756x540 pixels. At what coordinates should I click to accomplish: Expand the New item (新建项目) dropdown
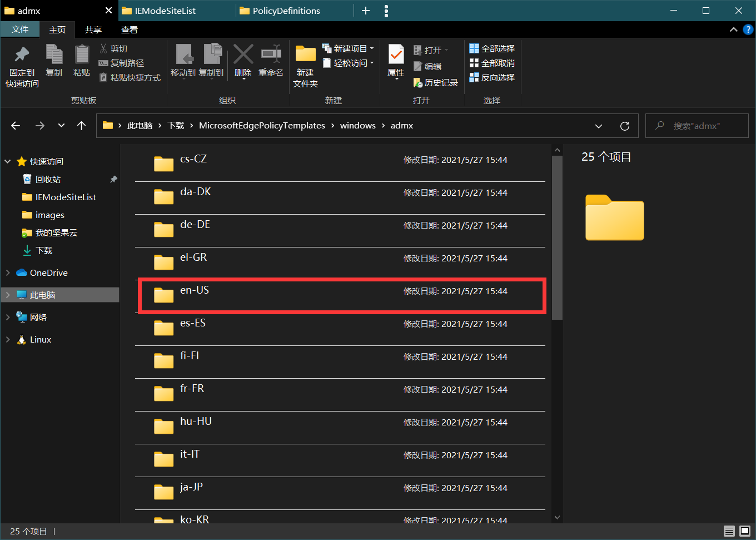pyautogui.click(x=372, y=49)
